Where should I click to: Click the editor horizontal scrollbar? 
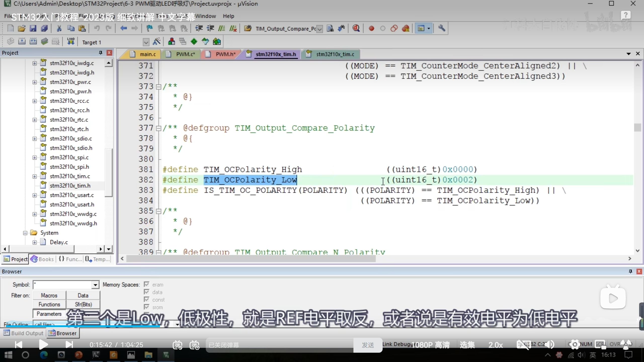tap(252, 259)
